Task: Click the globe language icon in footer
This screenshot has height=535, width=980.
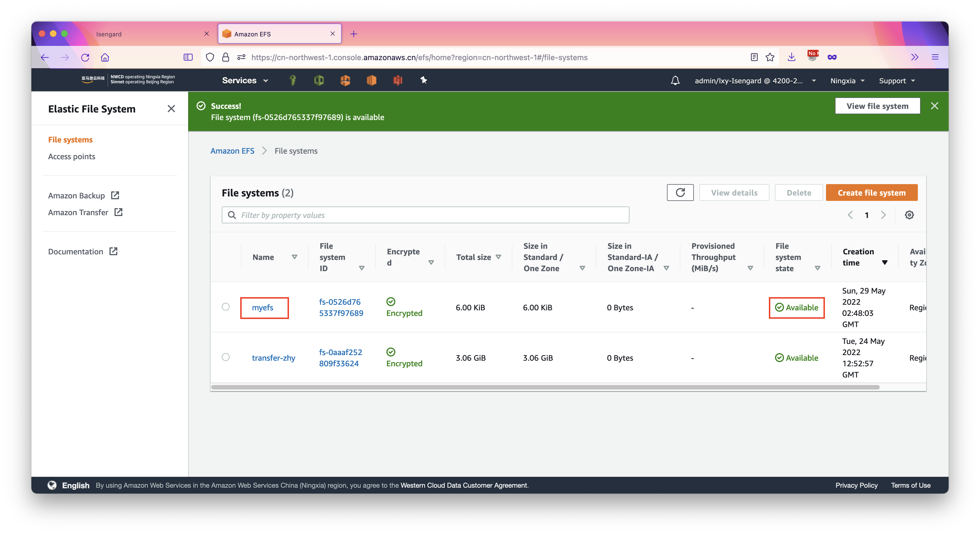Action: click(x=52, y=485)
